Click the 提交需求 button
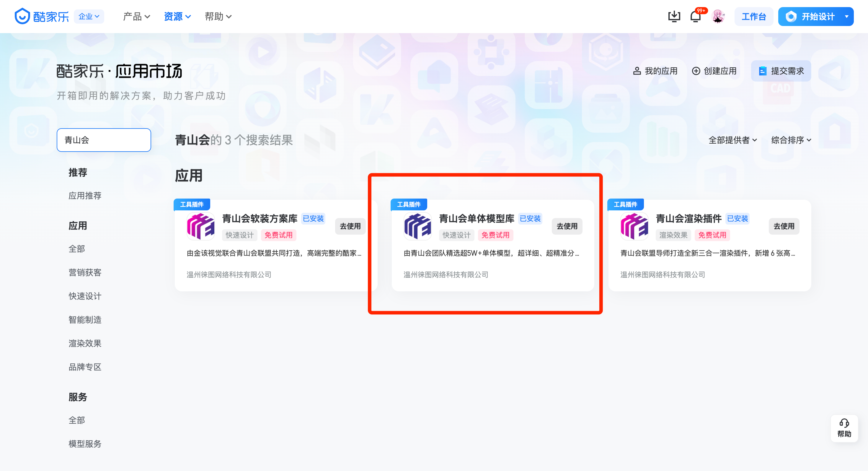Viewport: 868px width, 471px height. click(781, 71)
